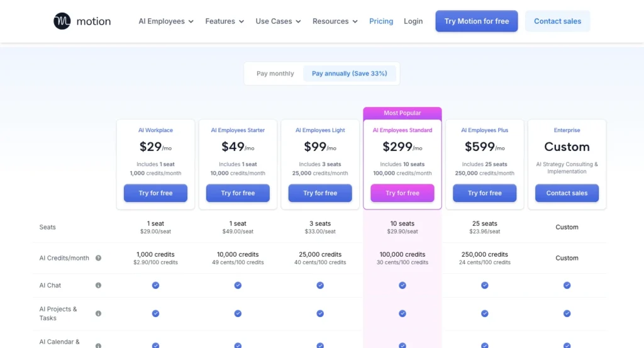Viewport: 644px width, 348px height.
Task: Try AI Employees Light for free
Action: pyautogui.click(x=320, y=193)
